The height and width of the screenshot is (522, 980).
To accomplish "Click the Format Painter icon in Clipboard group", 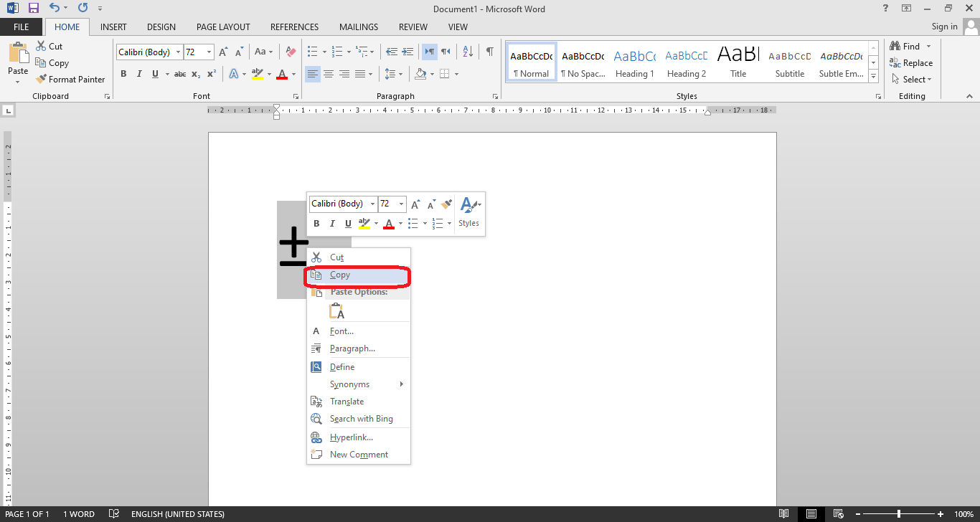I will [x=42, y=80].
